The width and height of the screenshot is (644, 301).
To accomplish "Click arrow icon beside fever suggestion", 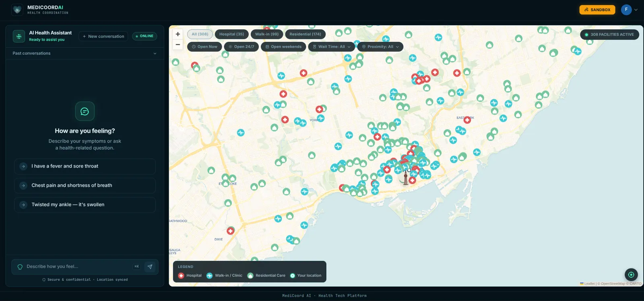I will (x=23, y=166).
